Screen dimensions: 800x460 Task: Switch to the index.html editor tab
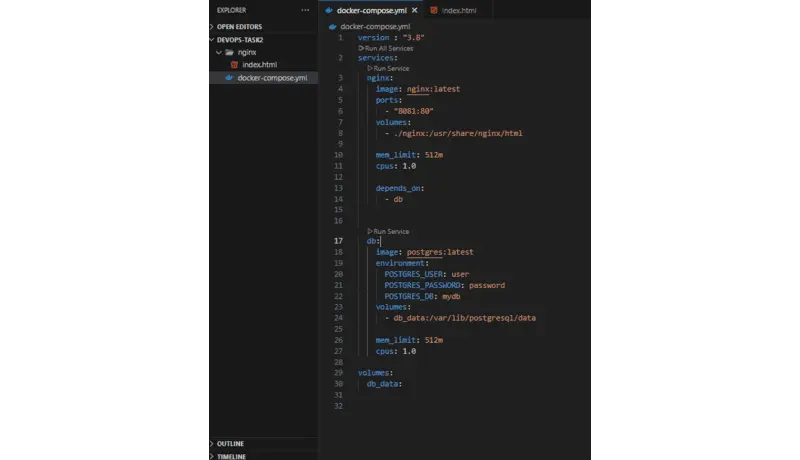coord(459,10)
